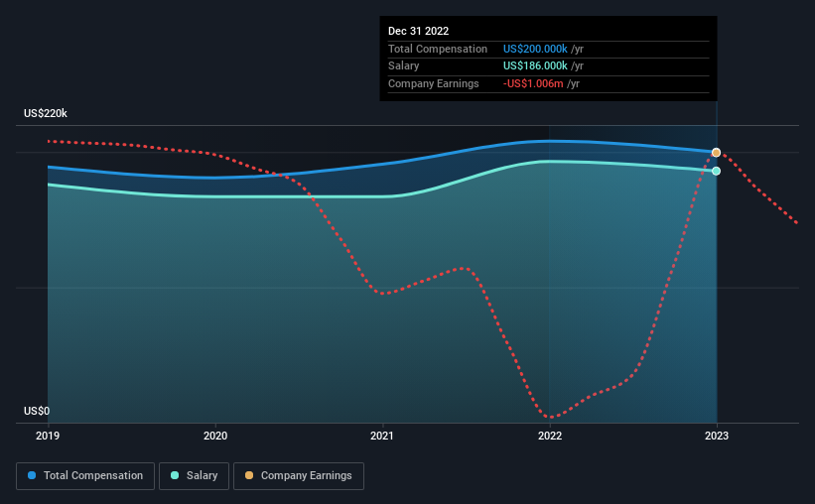Click the 2021 x-axis label

coord(382,436)
